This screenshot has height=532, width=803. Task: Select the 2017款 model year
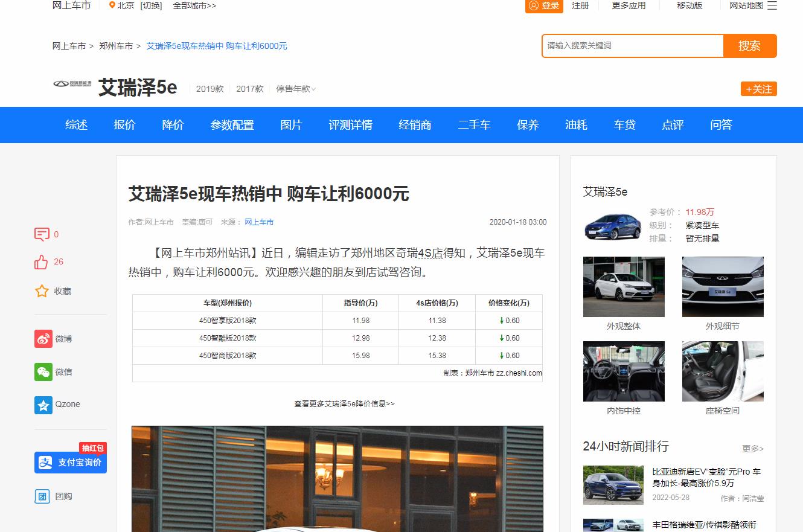250,89
